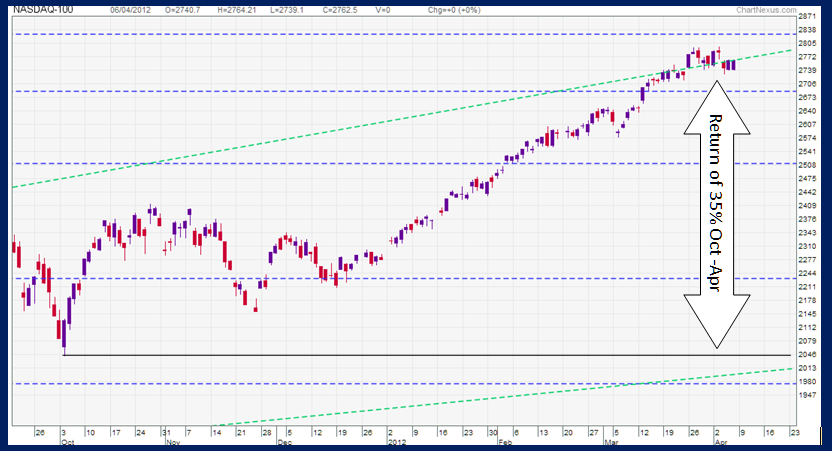Click the 2079 price axis label

pyautogui.click(x=807, y=341)
